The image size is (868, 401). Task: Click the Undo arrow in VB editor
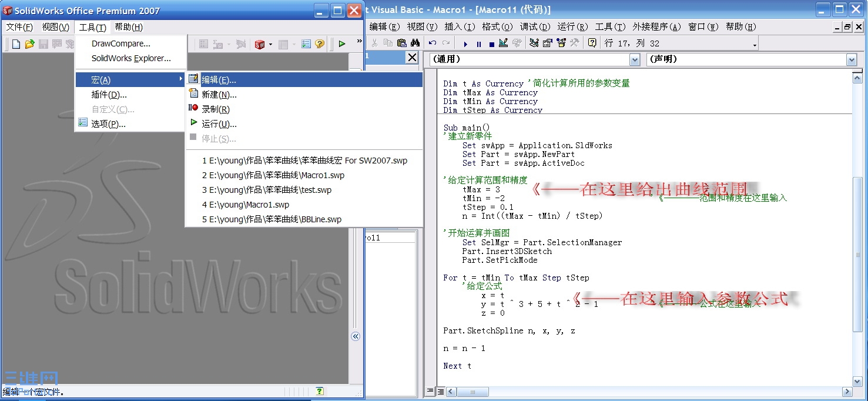433,43
